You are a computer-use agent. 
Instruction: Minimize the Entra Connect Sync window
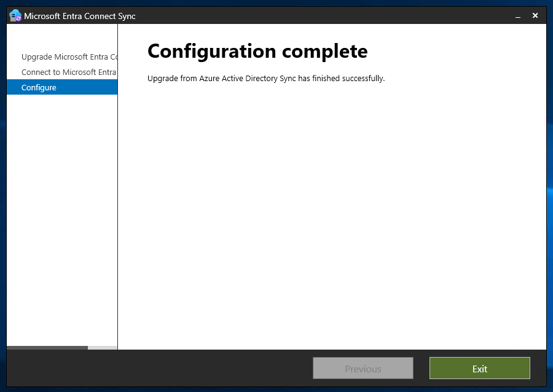(518, 16)
